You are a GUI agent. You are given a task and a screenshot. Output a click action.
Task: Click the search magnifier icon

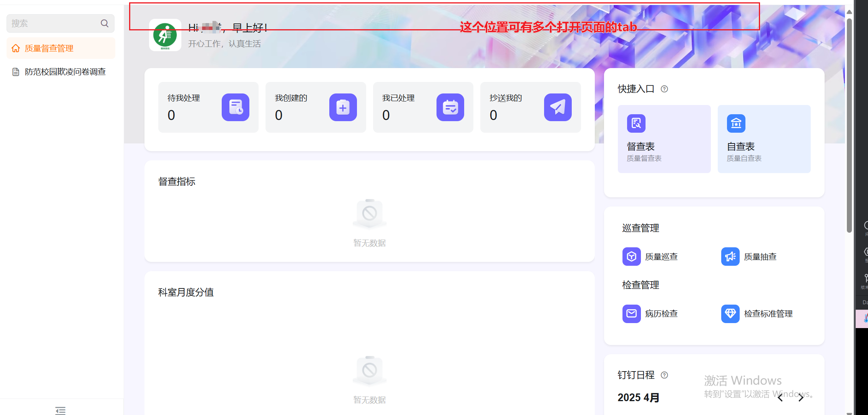pyautogui.click(x=105, y=23)
